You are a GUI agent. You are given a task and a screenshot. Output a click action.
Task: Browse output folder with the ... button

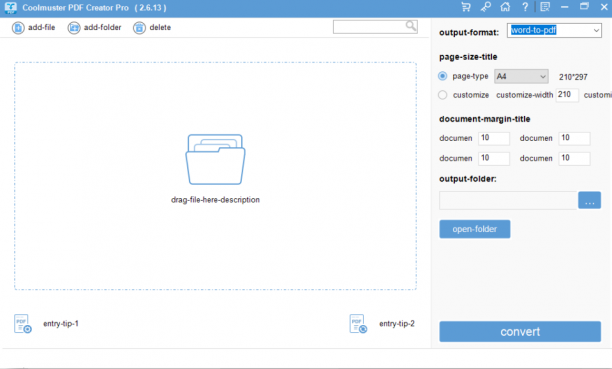point(589,200)
